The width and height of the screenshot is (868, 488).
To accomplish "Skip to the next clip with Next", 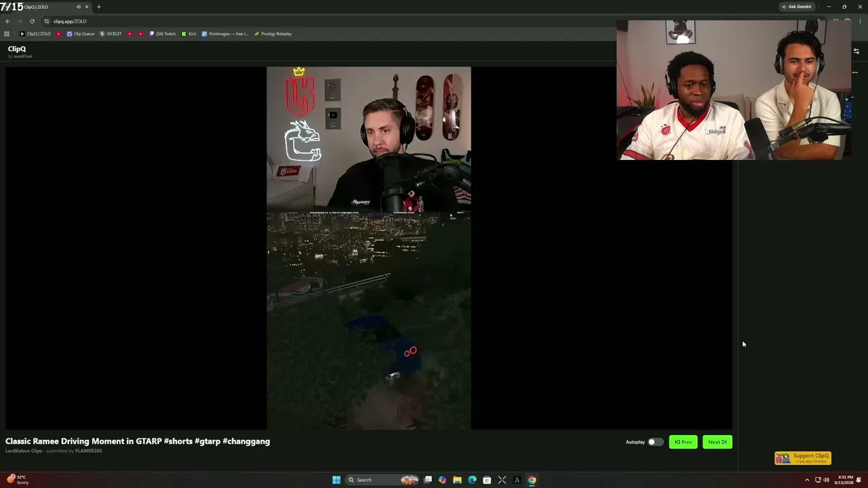I will (717, 442).
